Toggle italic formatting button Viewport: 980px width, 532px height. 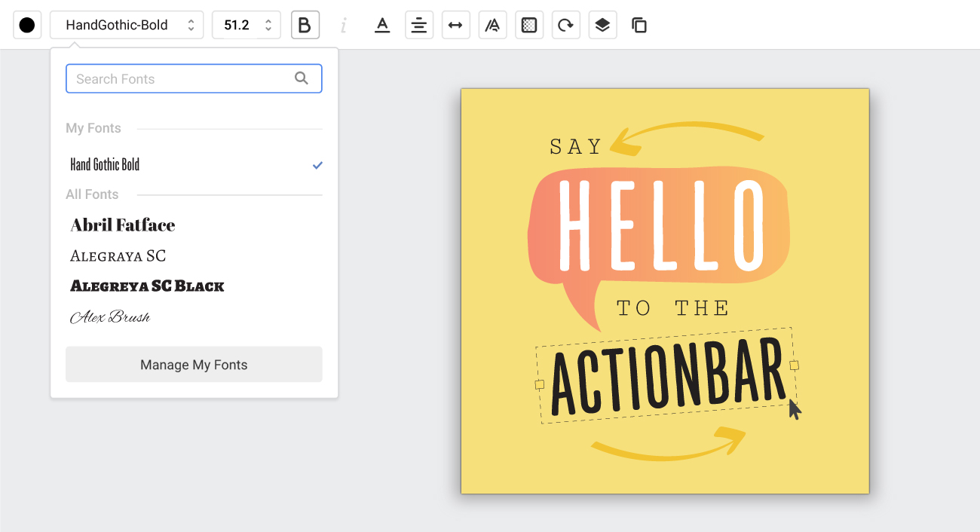tap(344, 26)
